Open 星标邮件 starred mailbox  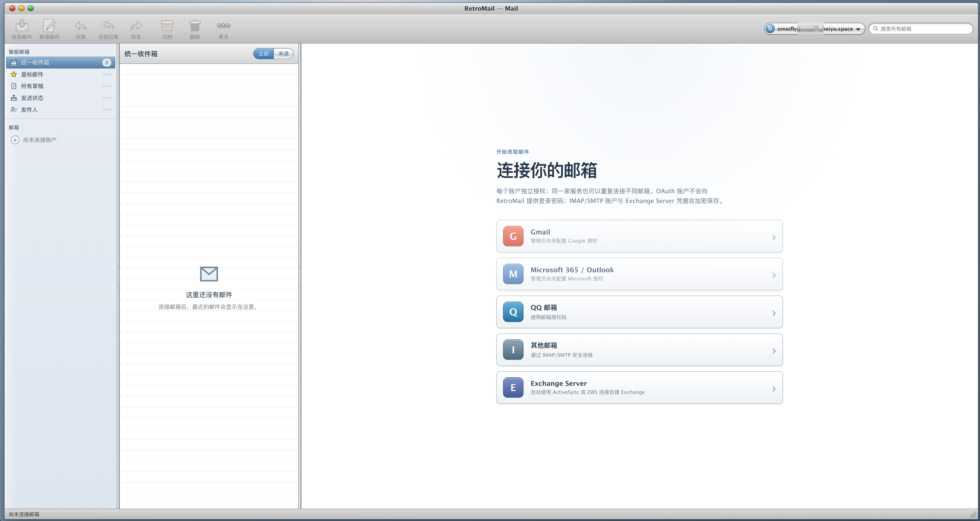pos(60,74)
